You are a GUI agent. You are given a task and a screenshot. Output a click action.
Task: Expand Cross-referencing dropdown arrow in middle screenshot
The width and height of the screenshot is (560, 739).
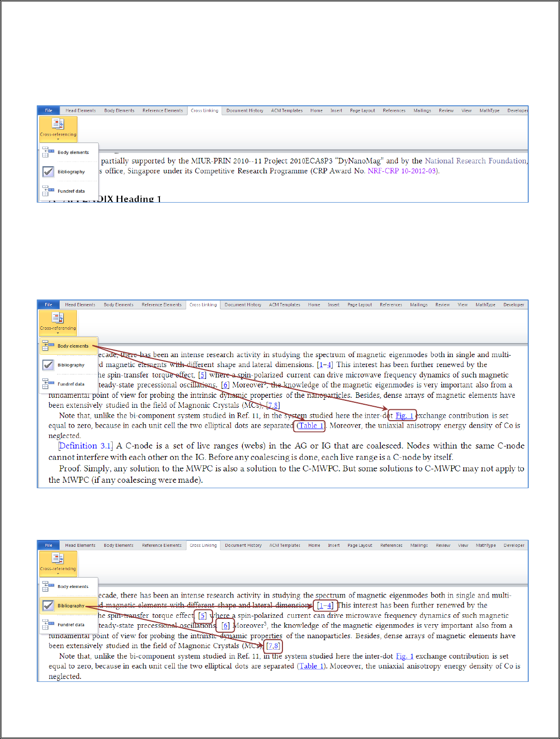coord(58,333)
